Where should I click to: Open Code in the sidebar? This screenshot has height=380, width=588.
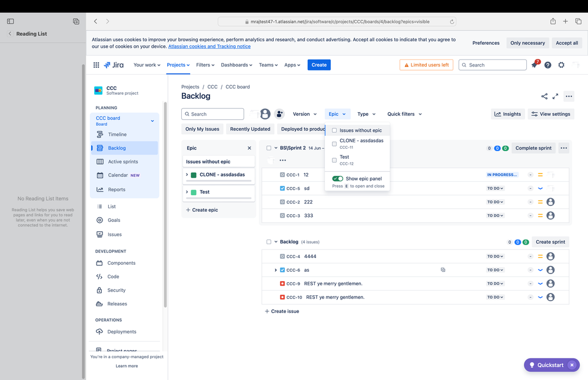point(113,276)
